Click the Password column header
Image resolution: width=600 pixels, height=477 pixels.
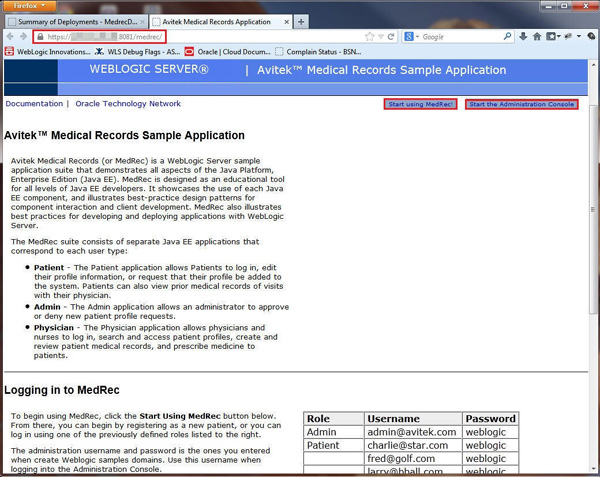491,418
